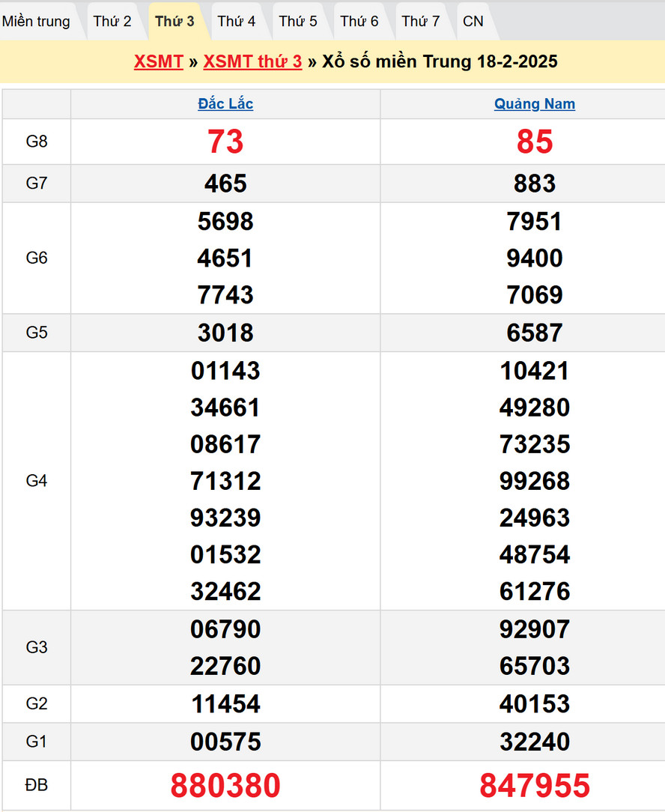The height and width of the screenshot is (812, 665).
Task: Click the ĐB row label
Action: coord(36,785)
